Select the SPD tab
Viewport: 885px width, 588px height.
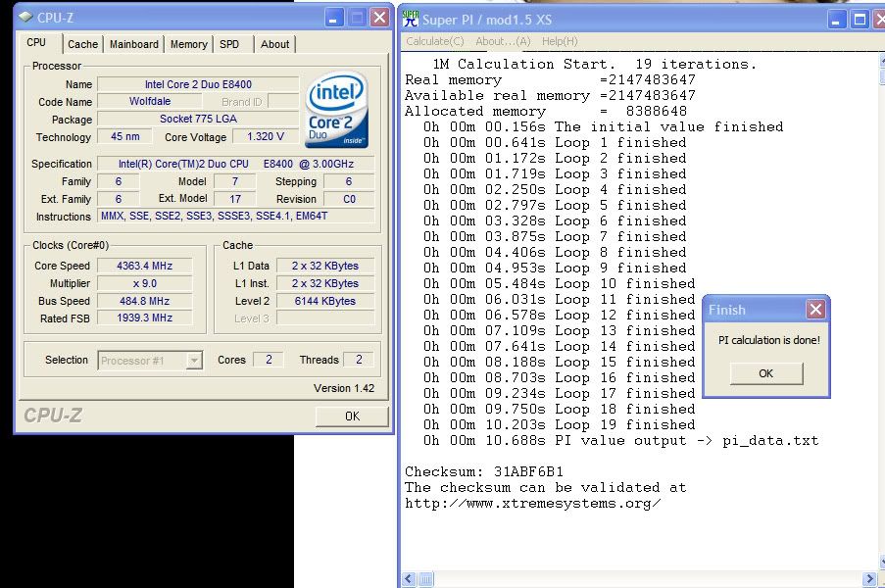point(229,44)
